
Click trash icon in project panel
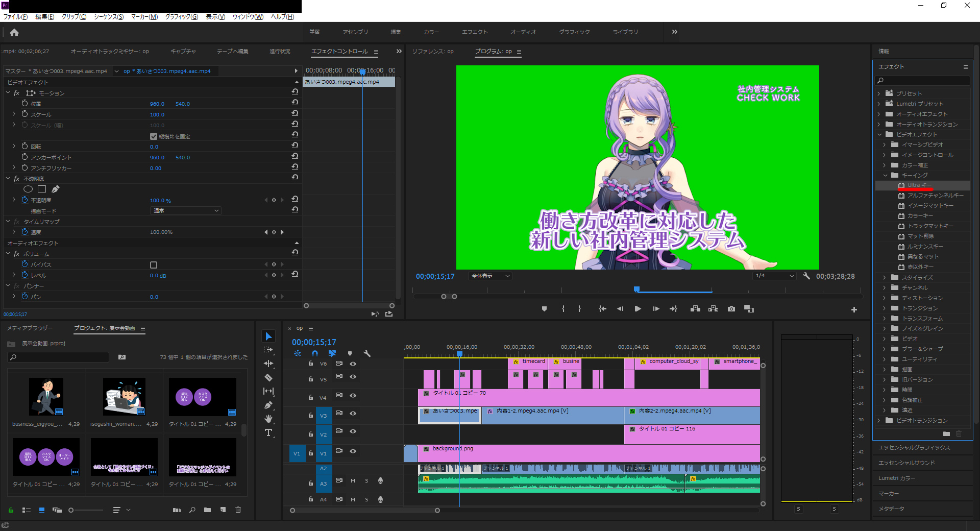click(238, 510)
